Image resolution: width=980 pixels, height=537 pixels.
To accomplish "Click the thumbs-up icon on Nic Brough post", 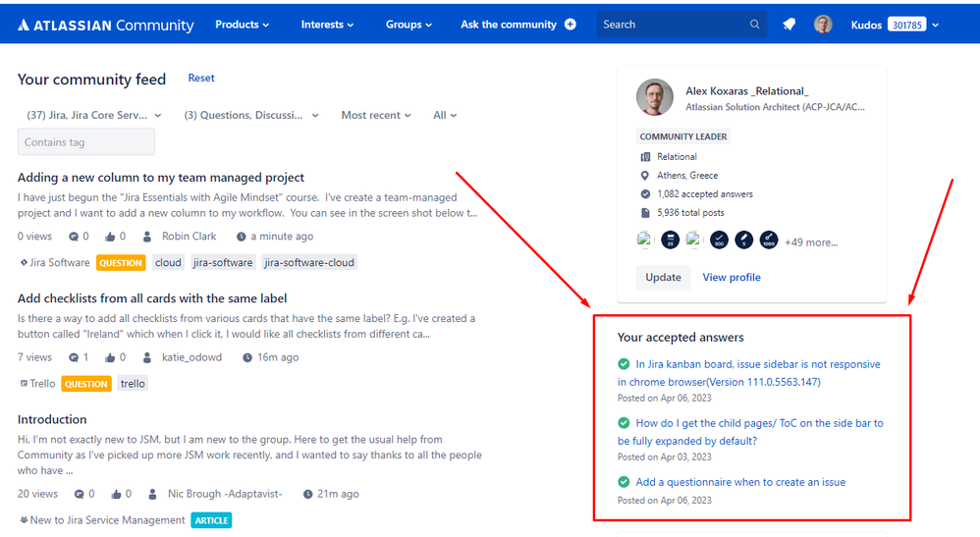I will (x=116, y=494).
